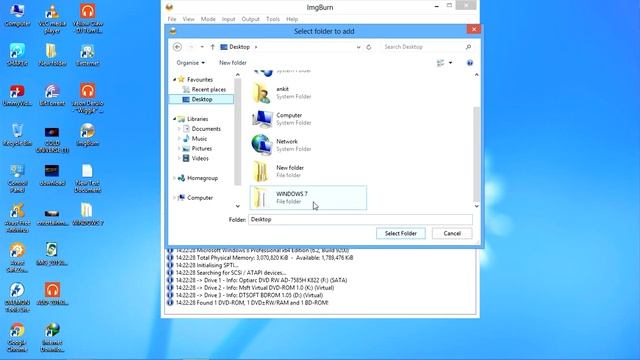The image size is (640, 360).
Task: Open ImgBurn's Mode menu
Action: [x=208, y=19]
